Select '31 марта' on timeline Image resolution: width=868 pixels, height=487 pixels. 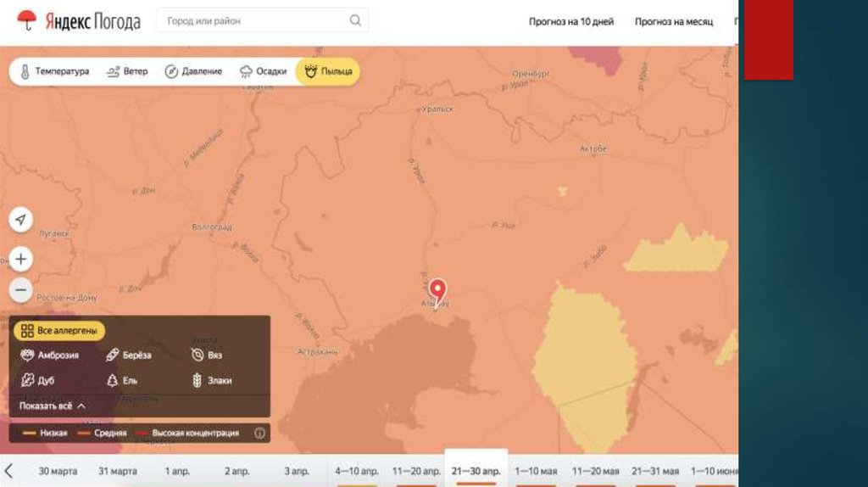pos(117,472)
